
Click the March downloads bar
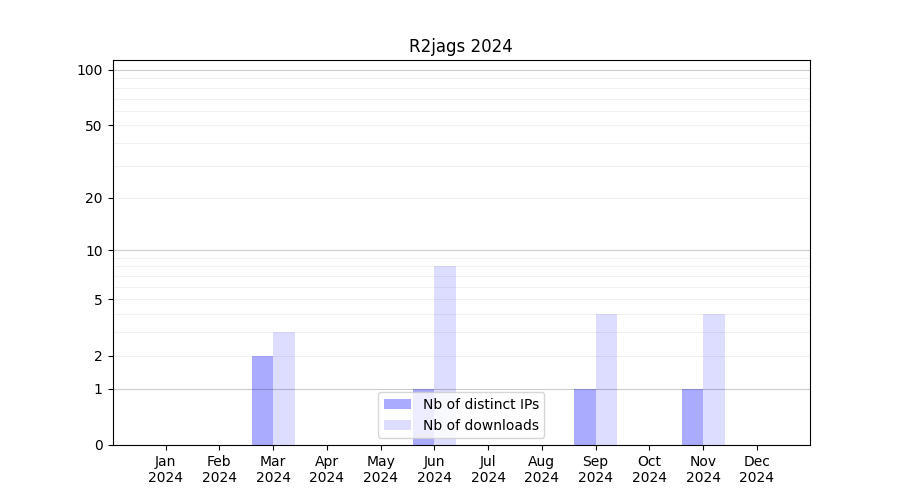(284, 388)
